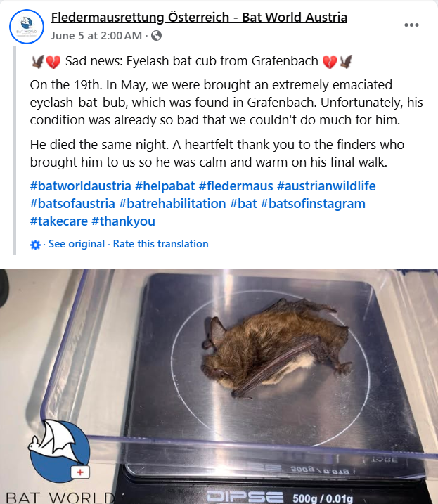
Task: Open translation settings gear icon
Action: [x=35, y=245]
